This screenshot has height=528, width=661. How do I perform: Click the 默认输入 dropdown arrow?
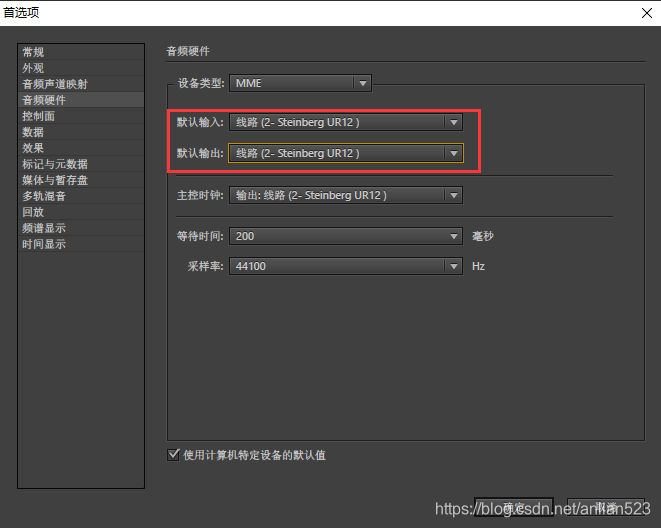point(454,122)
